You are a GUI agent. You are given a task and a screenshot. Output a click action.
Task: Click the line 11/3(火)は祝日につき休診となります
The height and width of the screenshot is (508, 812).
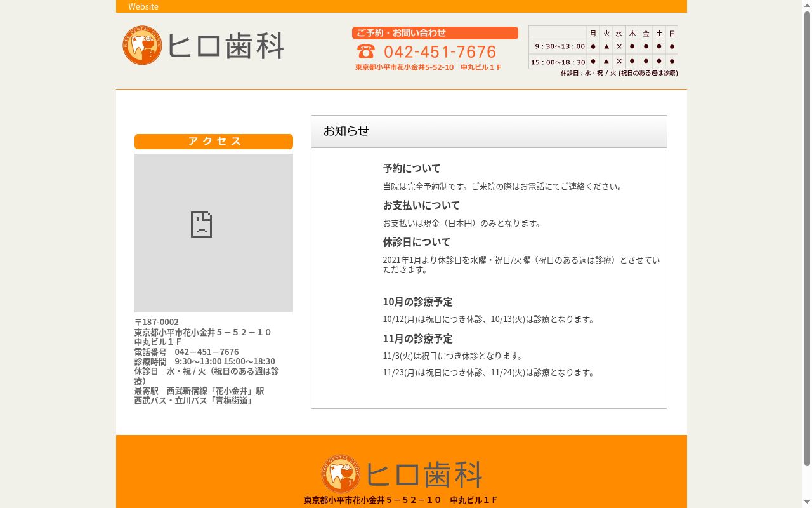click(453, 356)
